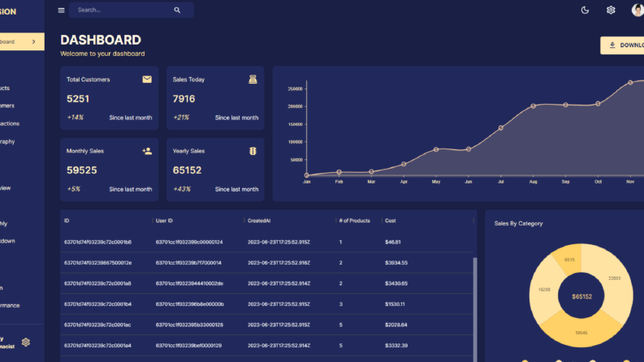644x362 pixels.
Task: Click the person-add icon on Monthly Sales
Action: tap(147, 151)
